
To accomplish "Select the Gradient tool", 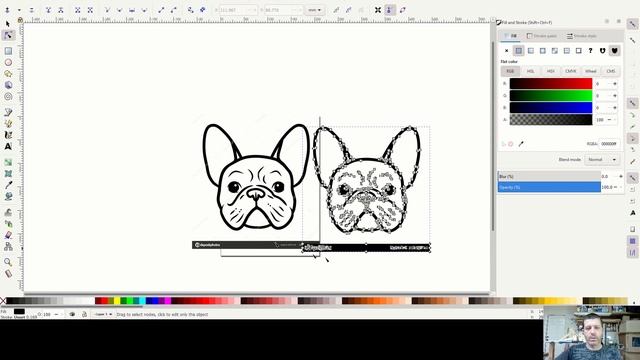I will point(8,162).
